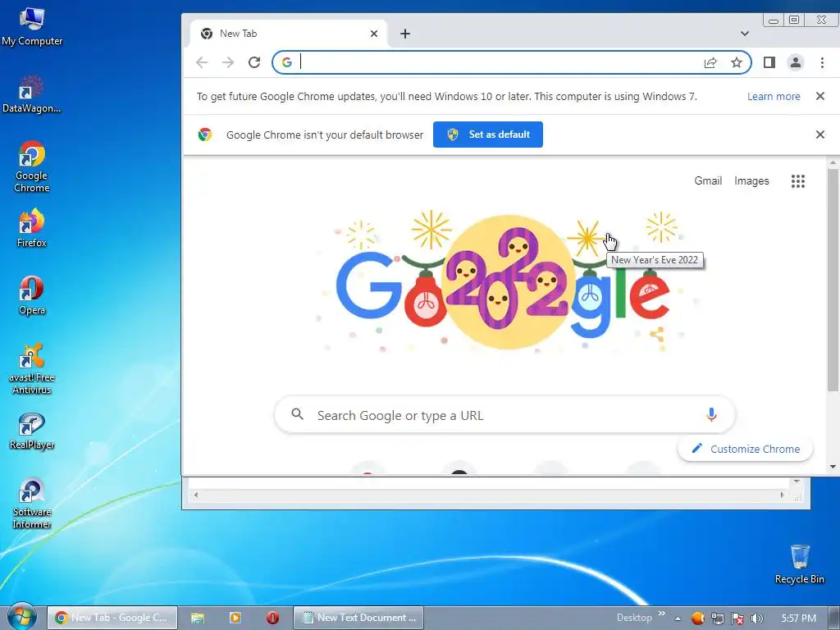
Task: Open the Windows Start menu
Action: pos(21,617)
